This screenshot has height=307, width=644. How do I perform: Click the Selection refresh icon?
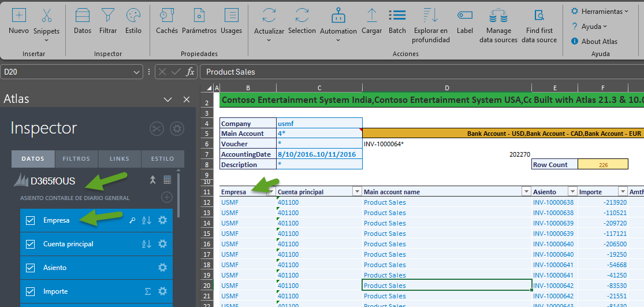tap(302, 16)
